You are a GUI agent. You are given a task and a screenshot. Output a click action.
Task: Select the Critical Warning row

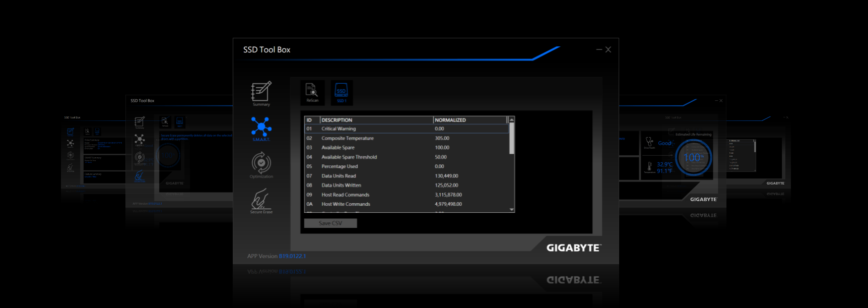(x=406, y=129)
